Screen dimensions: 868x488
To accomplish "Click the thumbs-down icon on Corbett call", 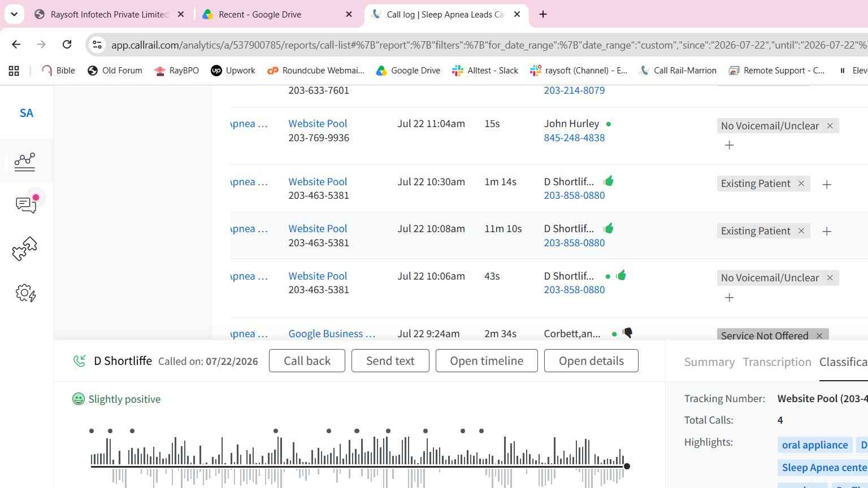I will click(627, 333).
